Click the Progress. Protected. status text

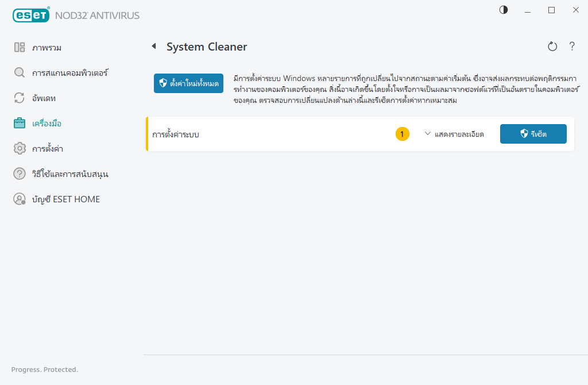tap(44, 369)
